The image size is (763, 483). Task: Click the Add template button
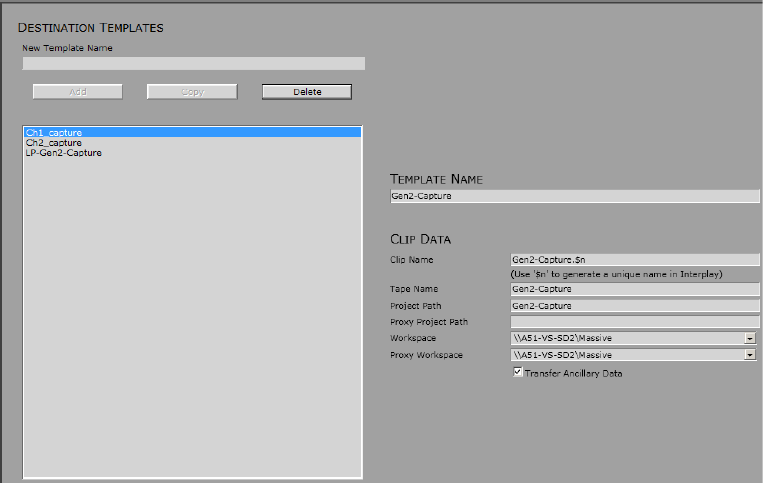(77, 92)
